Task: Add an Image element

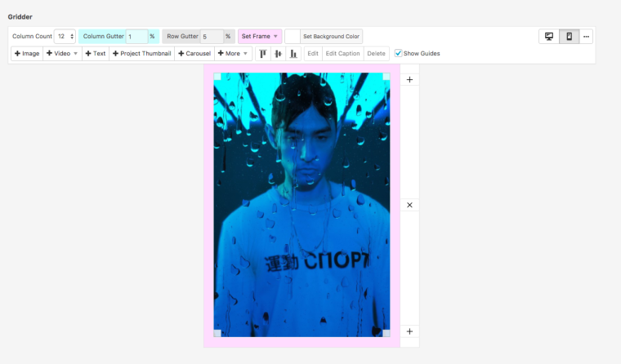Action: click(27, 54)
